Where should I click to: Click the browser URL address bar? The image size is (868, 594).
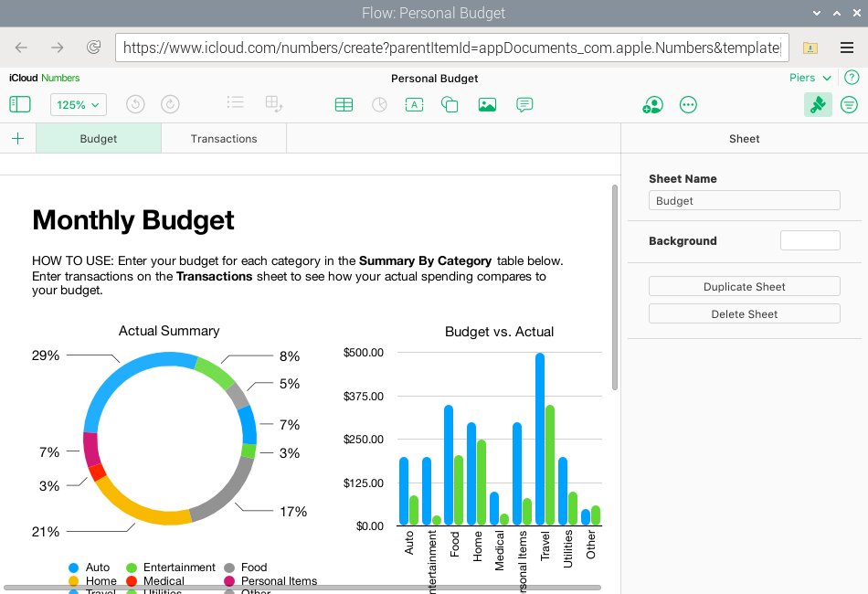click(x=451, y=48)
